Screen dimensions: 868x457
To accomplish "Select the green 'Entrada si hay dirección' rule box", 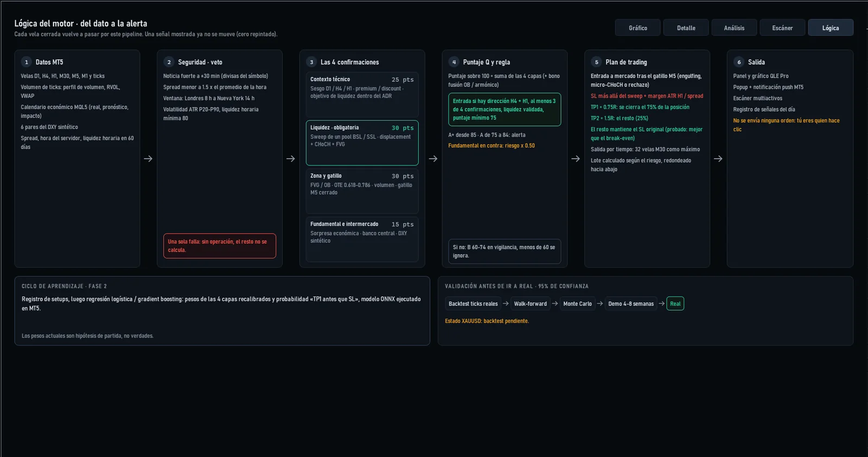I will [x=505, y=110].
